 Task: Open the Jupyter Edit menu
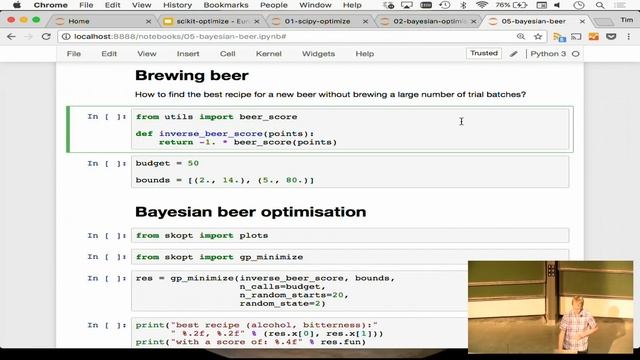109,54
